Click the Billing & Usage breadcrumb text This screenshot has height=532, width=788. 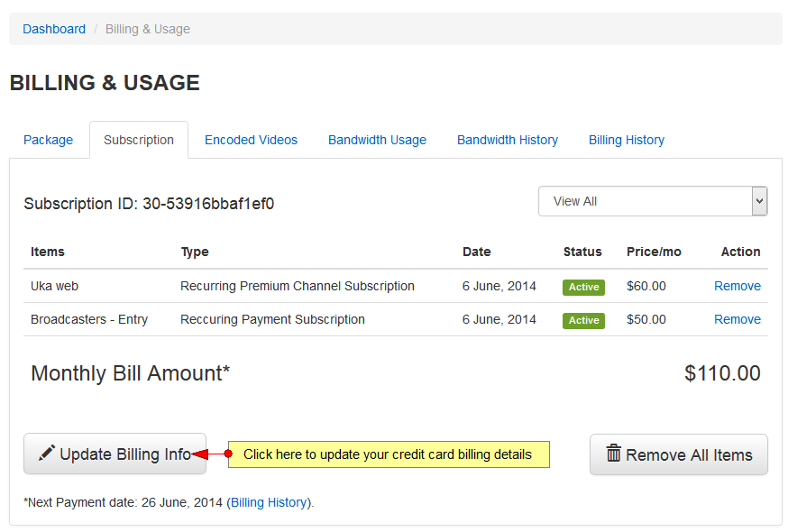148,29
